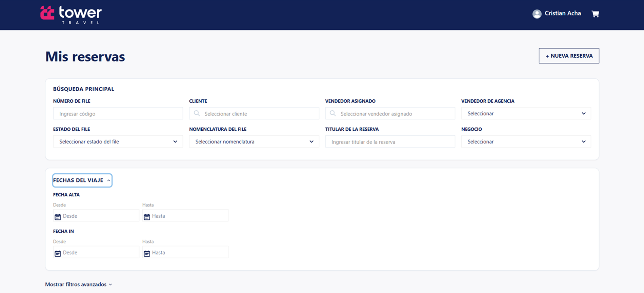Open Vendedor de Agencia dropdown

point(526,113)
